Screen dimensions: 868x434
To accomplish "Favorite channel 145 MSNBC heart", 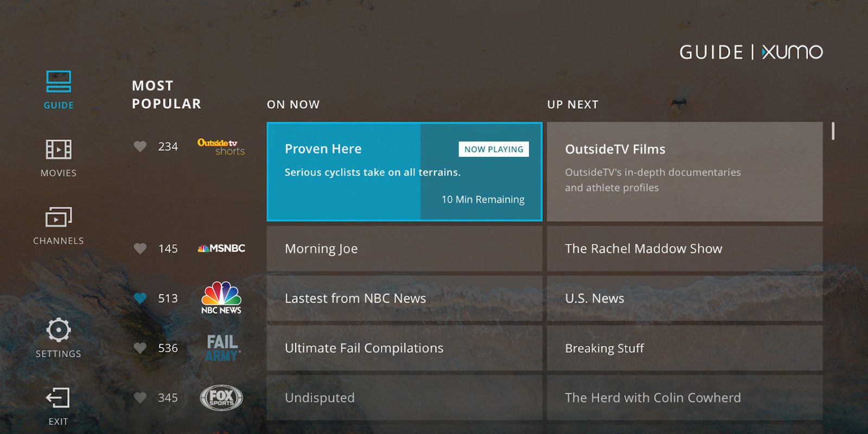I will 140,248.
